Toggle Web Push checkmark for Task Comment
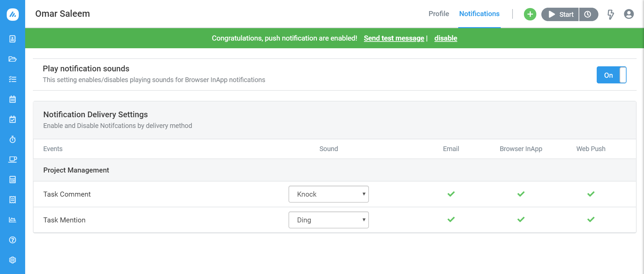The height and width of the screenshot is (274, 644). coord(591,194)
